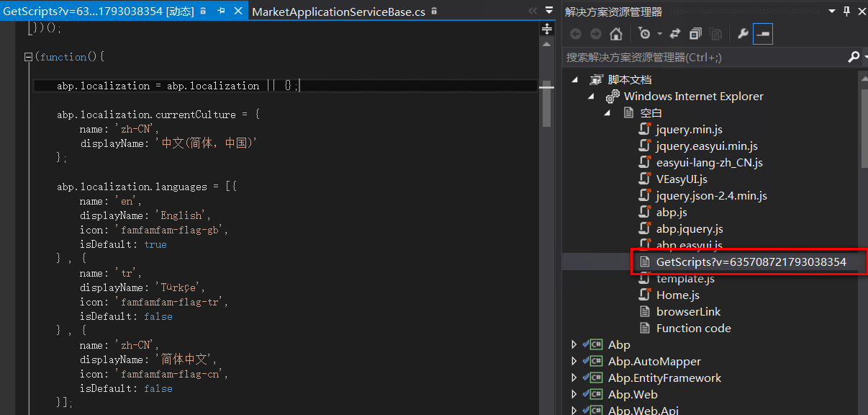Select GetScripts?v=635708721793038354 item
Viewport: 868px width, 415px height.
(x=751, y=262)
